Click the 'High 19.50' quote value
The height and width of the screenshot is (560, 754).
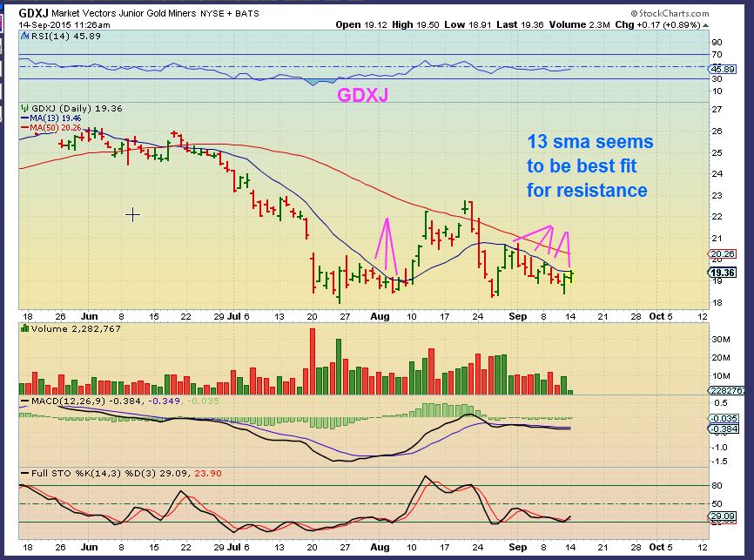[x=415, y=25]
